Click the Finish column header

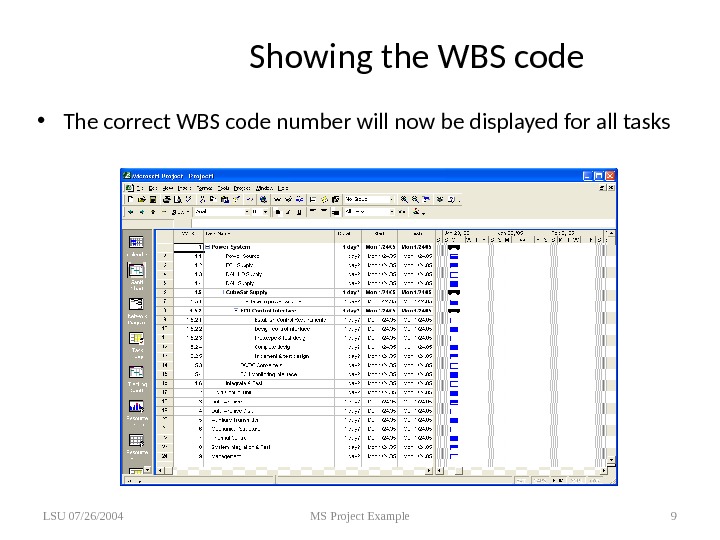tap(416, 234)
